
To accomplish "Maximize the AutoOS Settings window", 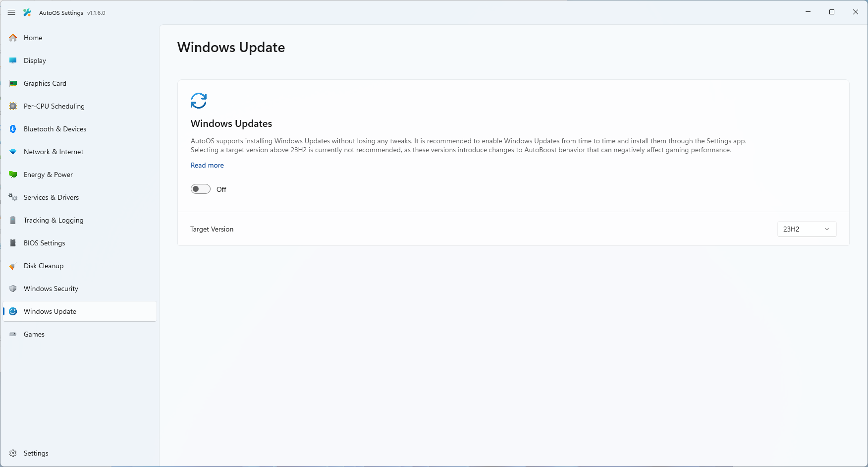I will (x=832, y=12).
